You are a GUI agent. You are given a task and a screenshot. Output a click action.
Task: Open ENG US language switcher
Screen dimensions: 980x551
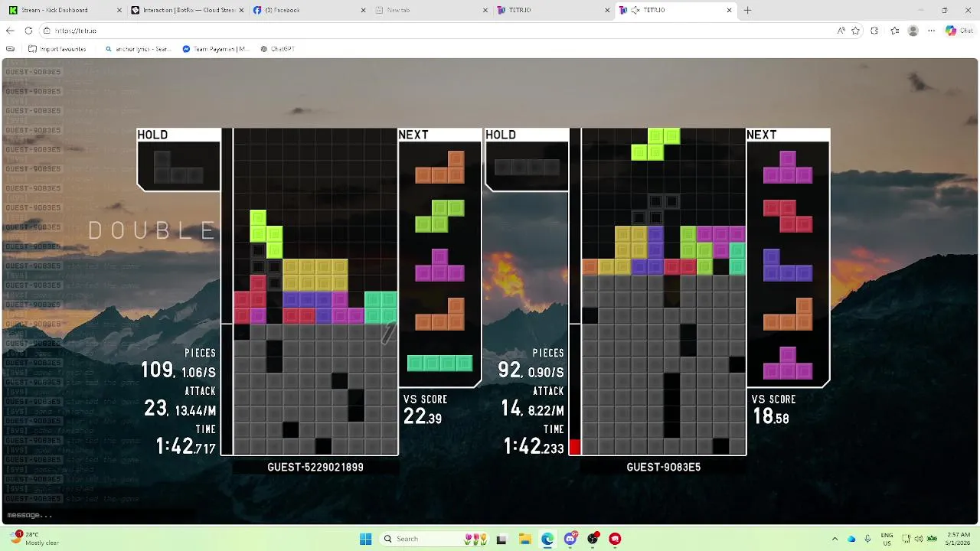point(887,539)
